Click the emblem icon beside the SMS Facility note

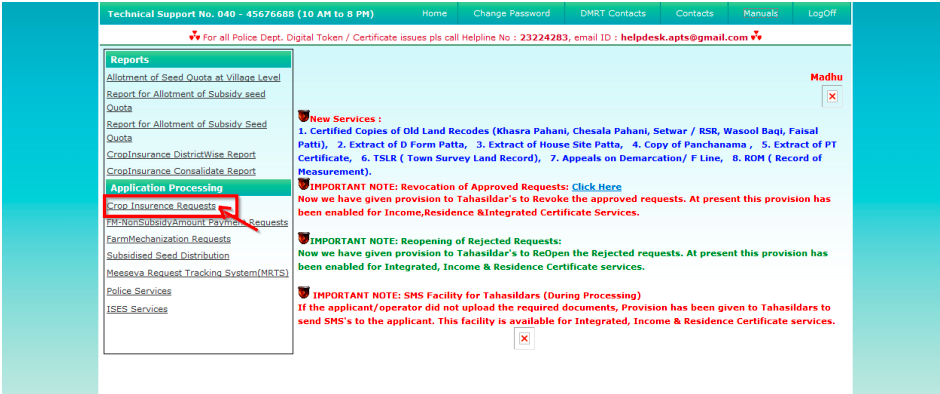303,293
